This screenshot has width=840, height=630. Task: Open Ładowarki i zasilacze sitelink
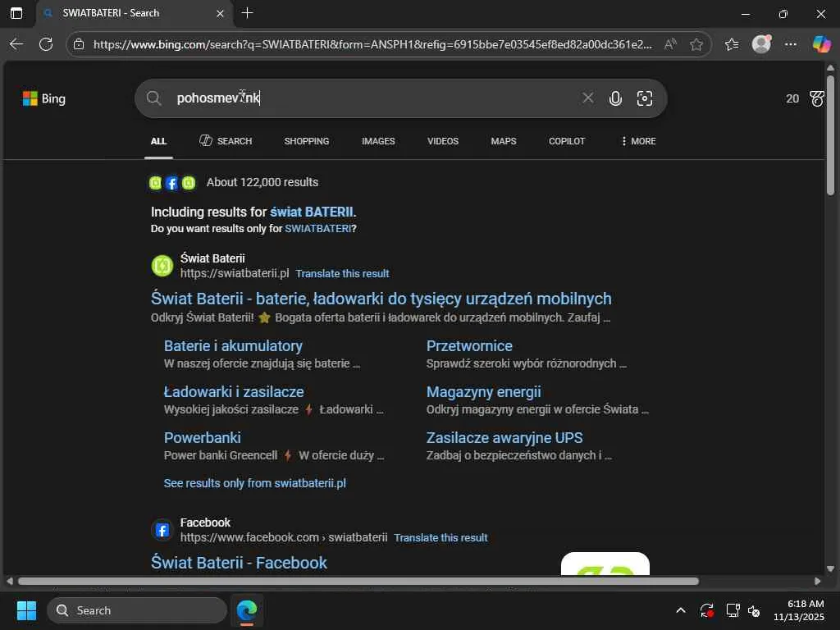point(234,392)
